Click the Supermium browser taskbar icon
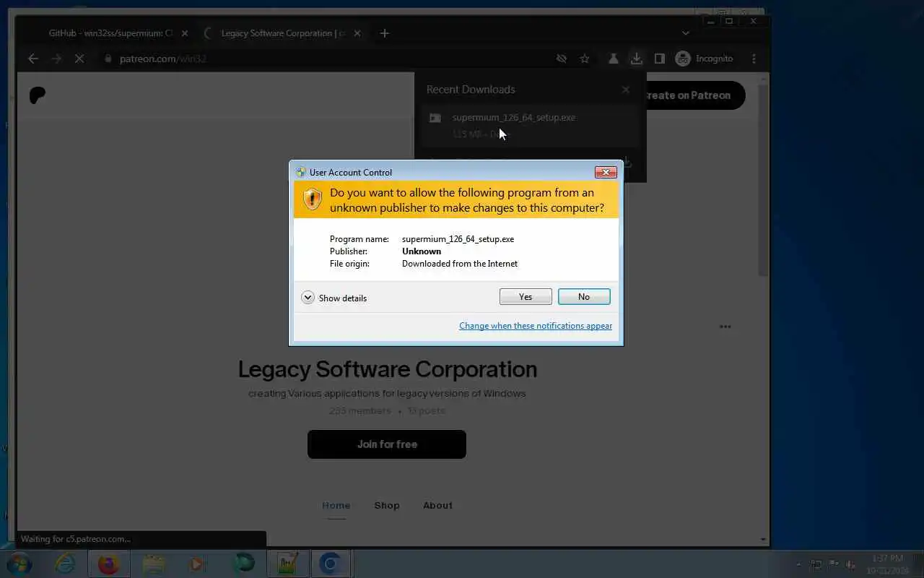This screenshot has height=578, width=924. (x=331, y=564)
